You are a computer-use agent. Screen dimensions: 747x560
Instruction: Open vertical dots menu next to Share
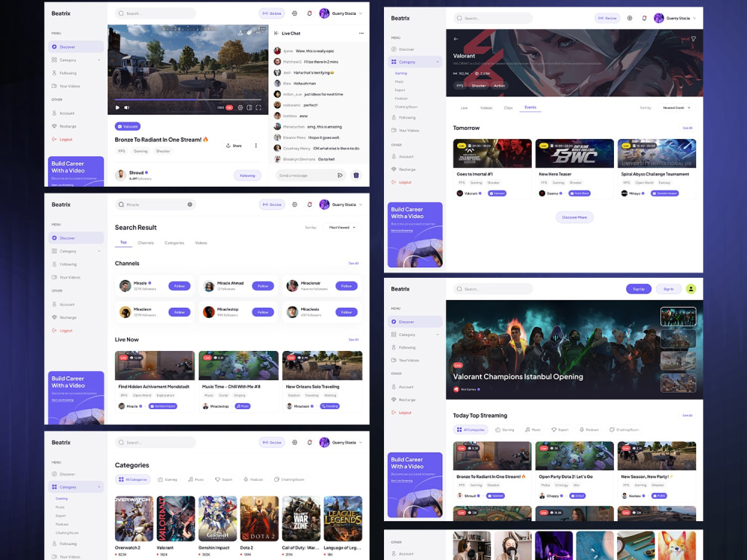255,146
